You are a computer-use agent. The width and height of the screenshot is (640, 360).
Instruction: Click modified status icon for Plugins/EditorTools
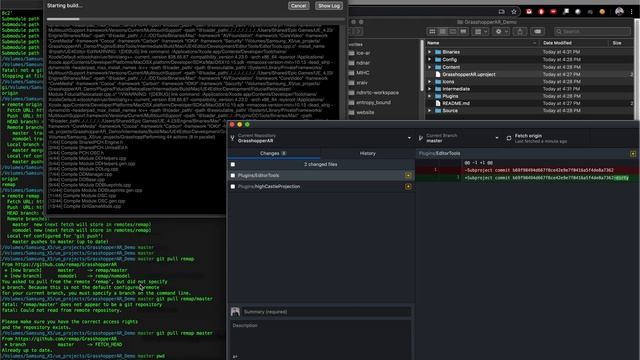tap(408, 176)
